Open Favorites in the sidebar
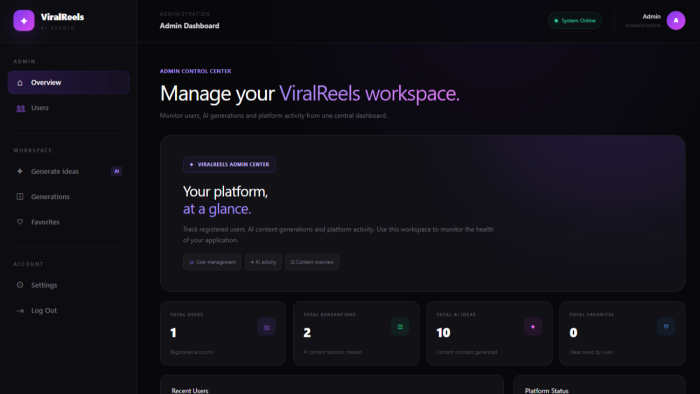This screenshot has height=394, width=700. click(68, 222)
